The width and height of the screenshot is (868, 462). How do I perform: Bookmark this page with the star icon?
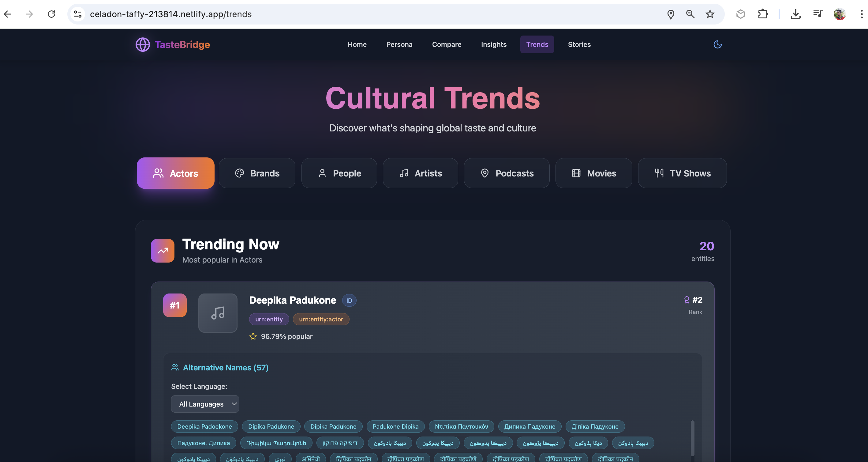point(710,14)
